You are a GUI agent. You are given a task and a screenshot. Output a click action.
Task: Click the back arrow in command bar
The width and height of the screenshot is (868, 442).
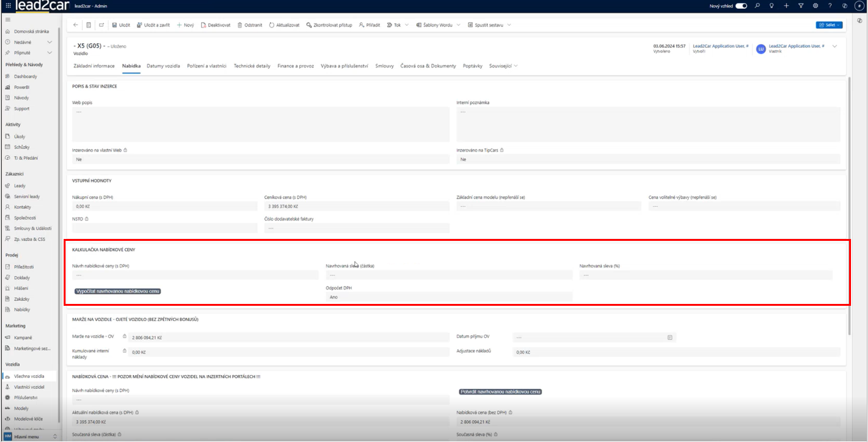76,25
